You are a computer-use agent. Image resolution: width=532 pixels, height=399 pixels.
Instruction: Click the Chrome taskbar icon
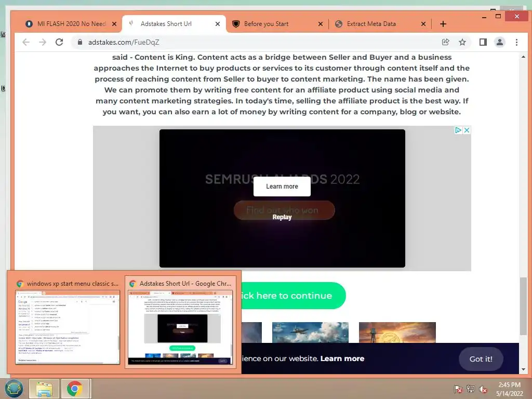pyautogui.click(x=75, y=389)
